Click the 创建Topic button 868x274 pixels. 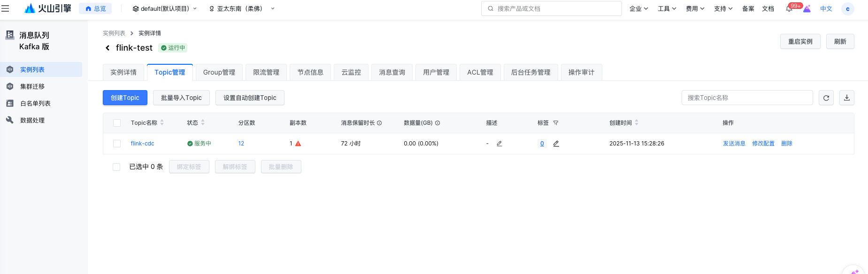(125, 98)
